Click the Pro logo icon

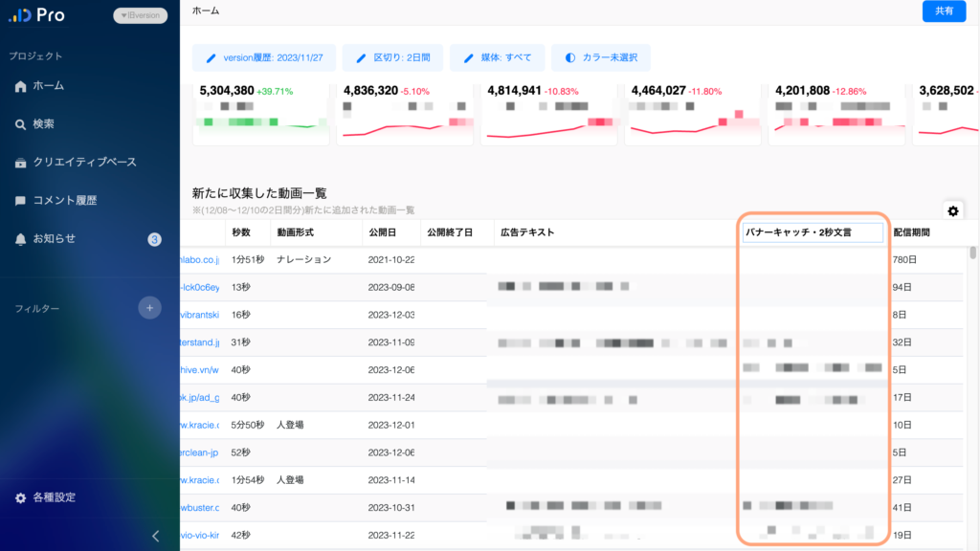coord(19,15)
